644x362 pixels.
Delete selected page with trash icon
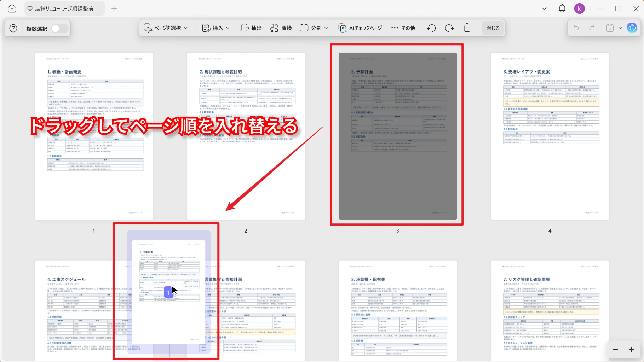[x=467, y=28]
